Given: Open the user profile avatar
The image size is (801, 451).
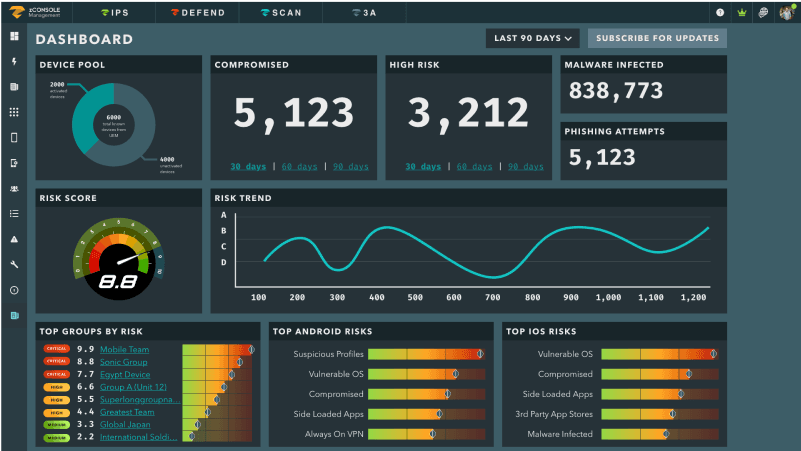Looking at the screenshot, I should (x=786, y=13).
